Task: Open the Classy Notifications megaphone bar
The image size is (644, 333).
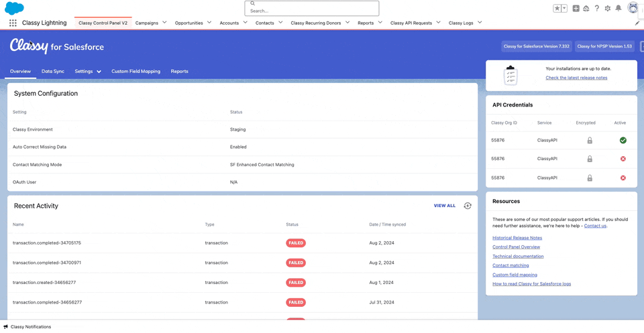Action: 27,327
